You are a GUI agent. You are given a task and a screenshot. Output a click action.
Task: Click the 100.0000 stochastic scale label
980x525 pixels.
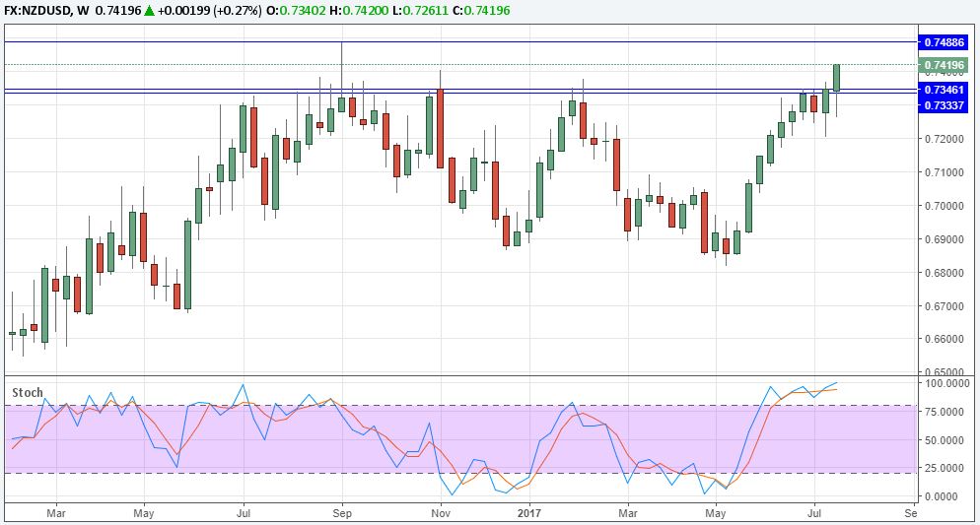click(946, 383)
